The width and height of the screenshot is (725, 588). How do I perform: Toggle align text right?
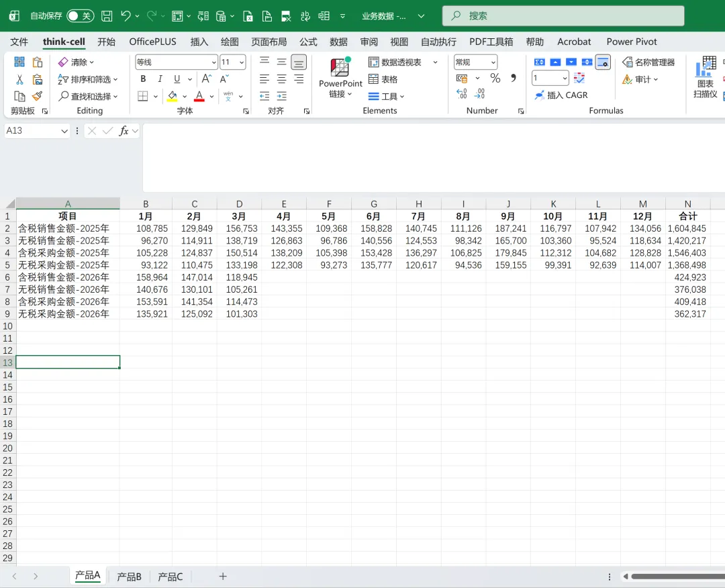click(x=299, y=79)
